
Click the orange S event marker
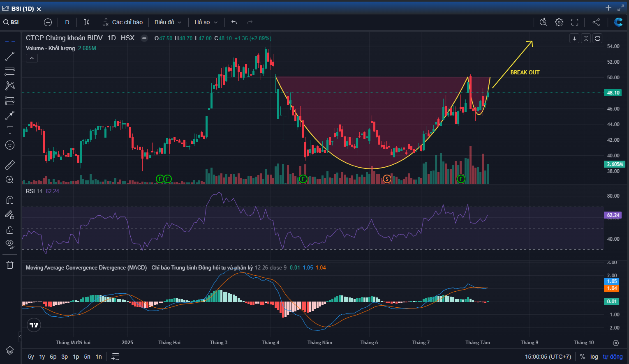pos(386,179)
